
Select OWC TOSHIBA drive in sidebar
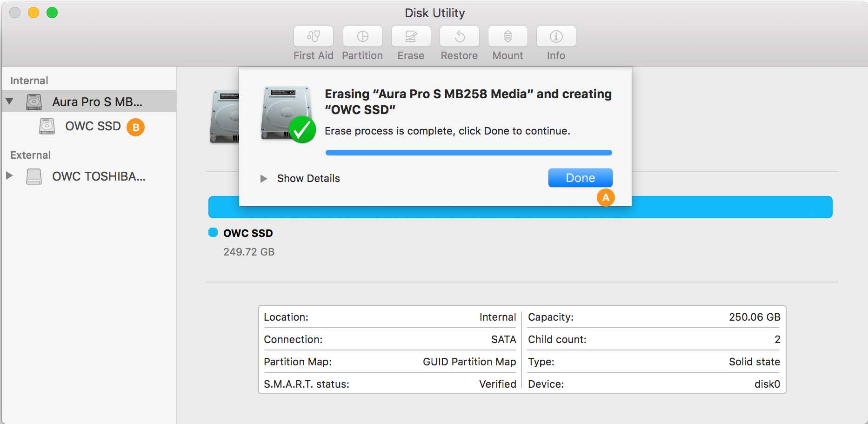point(99,176)
